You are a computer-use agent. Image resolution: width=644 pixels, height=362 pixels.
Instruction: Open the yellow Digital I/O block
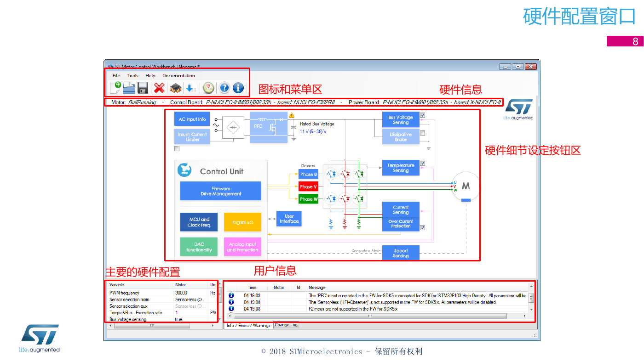pos(242,222)
